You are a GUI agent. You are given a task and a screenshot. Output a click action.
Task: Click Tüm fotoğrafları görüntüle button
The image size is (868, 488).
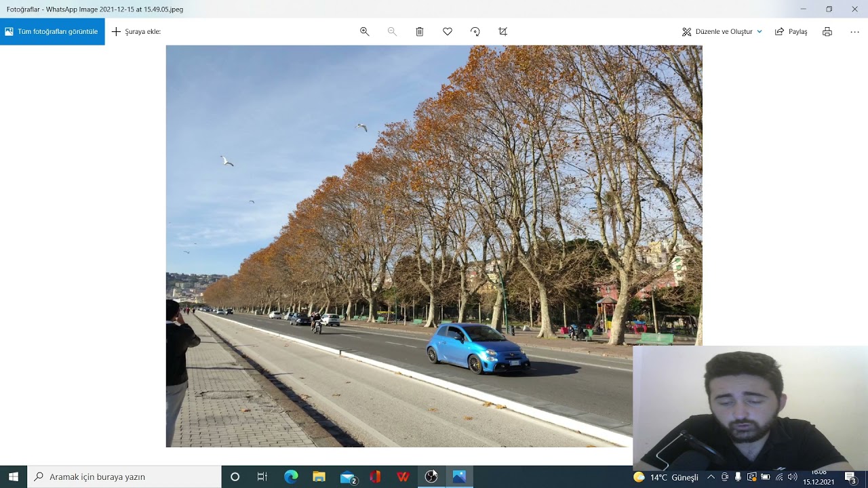point(52,32)
